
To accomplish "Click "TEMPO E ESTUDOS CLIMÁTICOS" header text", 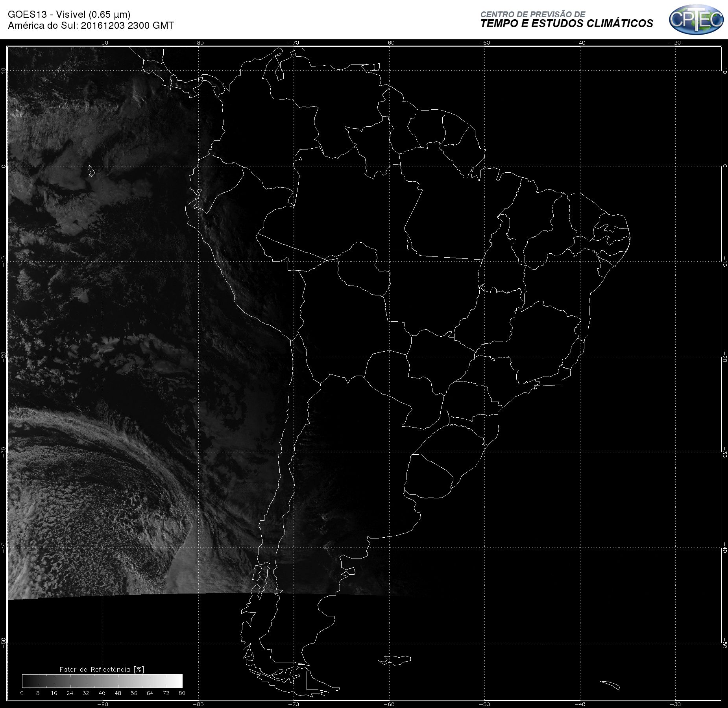I will [x=567, y=24].
